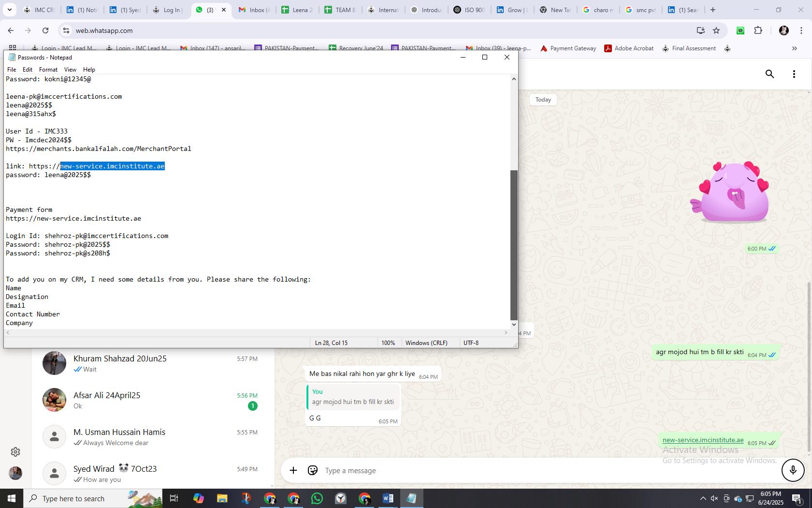Viewport: 812px width, 508px height.
Task: Click Payment form line in Notepad
Action: pos(29,209)
